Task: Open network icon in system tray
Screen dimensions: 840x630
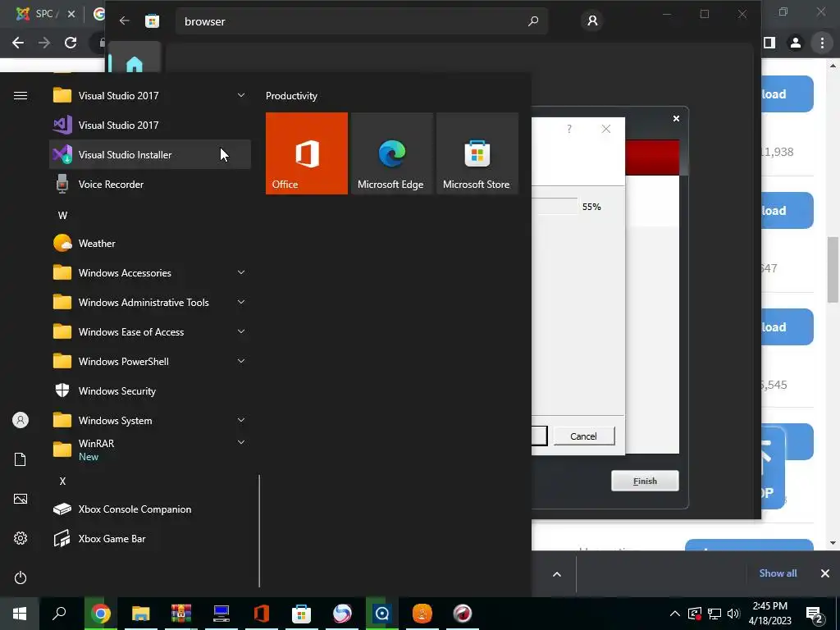Action: click(x=714, y=614)
